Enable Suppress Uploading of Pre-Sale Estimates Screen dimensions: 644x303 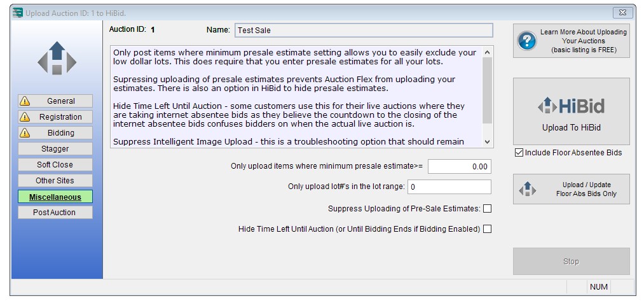click(x=487, y=208)
